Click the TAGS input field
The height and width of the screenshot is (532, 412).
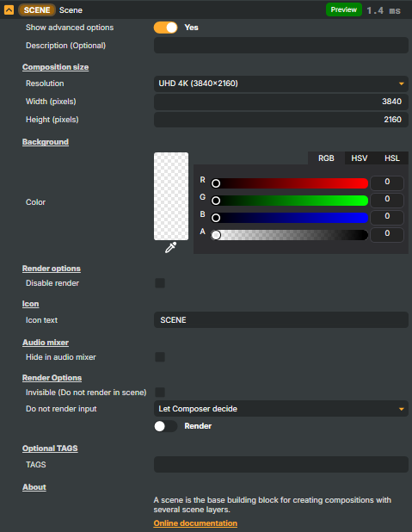click(x=281, y=465)
